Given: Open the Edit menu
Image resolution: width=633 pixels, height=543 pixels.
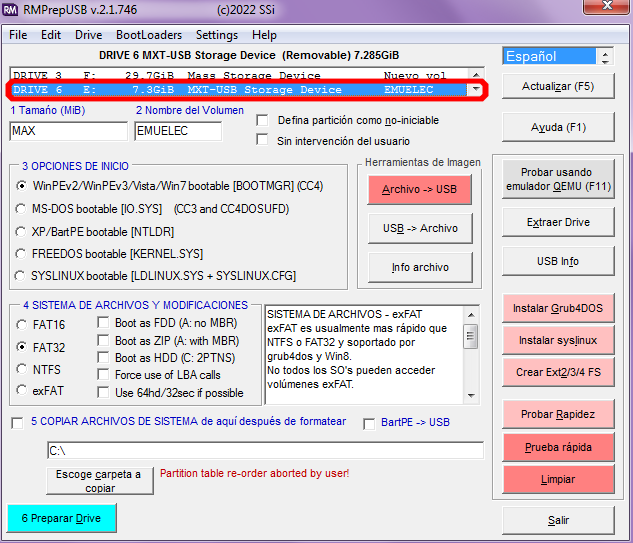Looking at the screenshot, I should coord(51,35).
